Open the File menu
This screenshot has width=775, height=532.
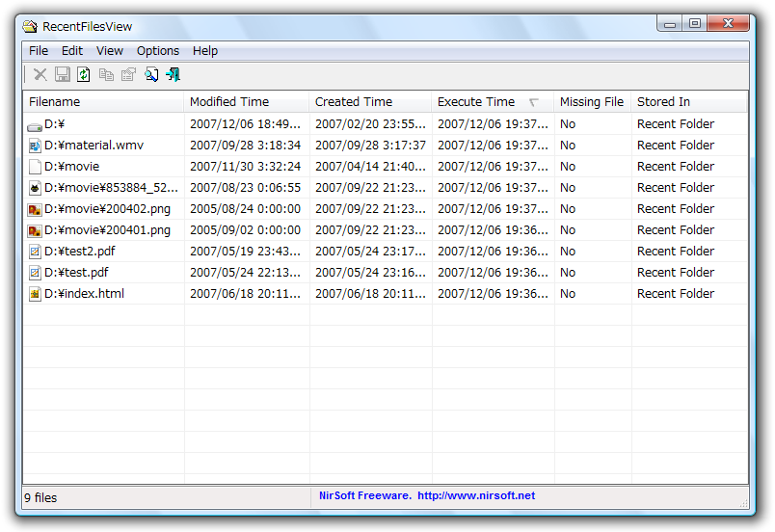[39, 51]
